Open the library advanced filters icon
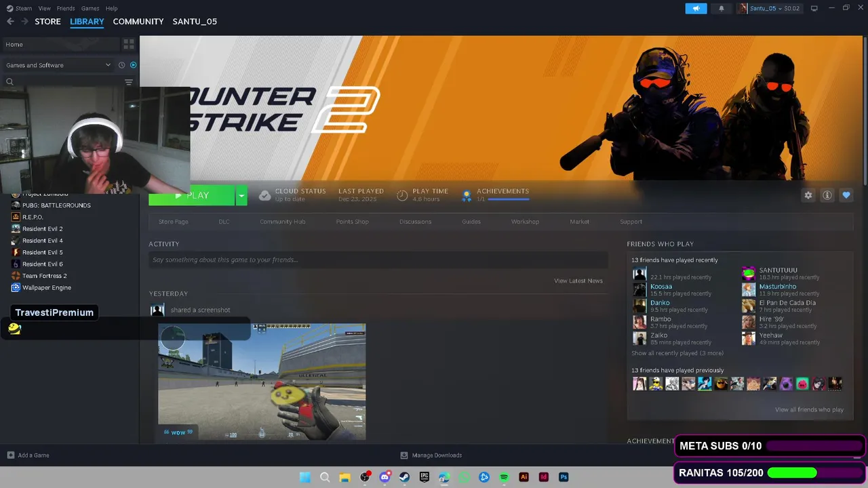This screenshot has width=868, height=488. pyautogui.click(x=129, y=82)
